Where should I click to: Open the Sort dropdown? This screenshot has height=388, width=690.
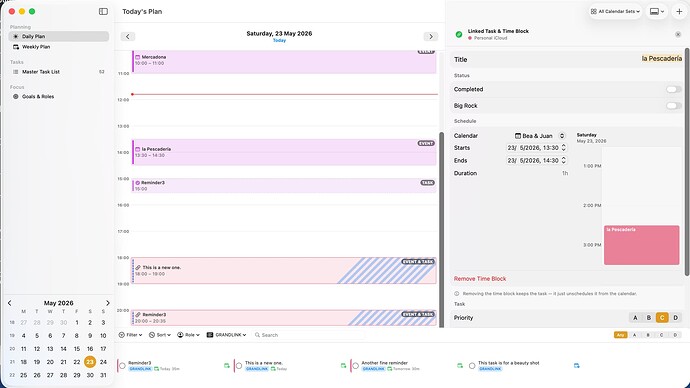pos(160,335)
